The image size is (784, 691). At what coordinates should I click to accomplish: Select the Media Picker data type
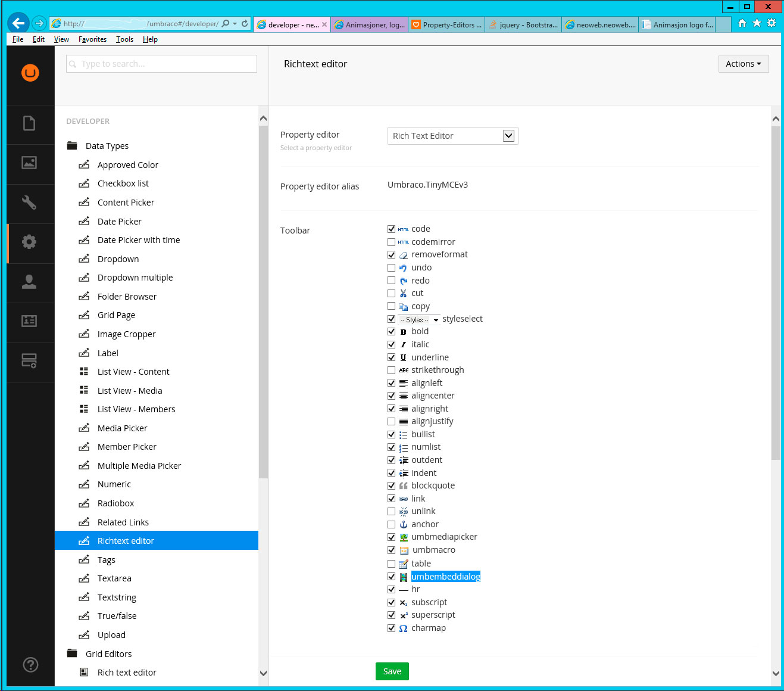(122, 428)
